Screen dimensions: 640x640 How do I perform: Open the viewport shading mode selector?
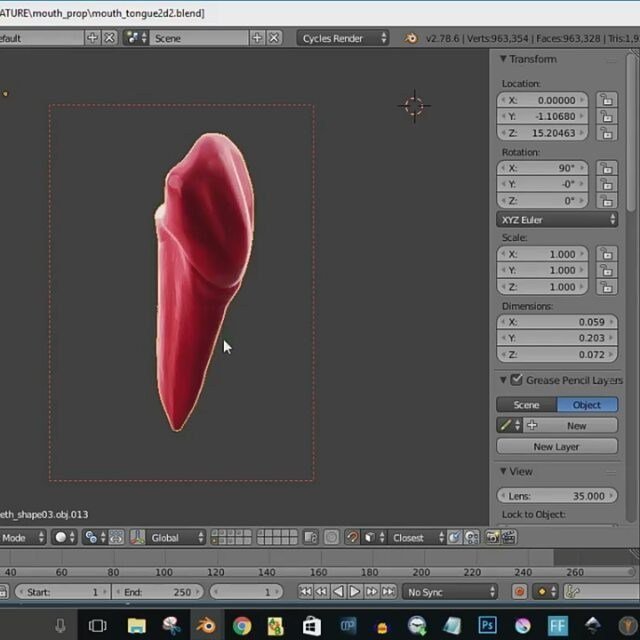pos(64,537)
